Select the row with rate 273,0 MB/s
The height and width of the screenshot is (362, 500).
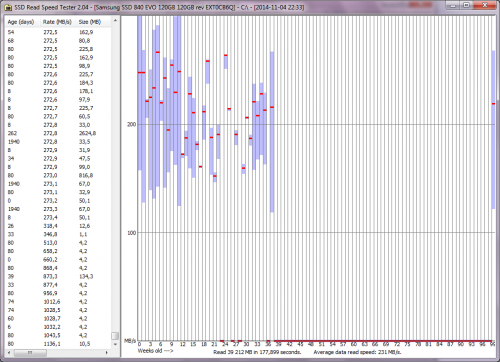[x=58, y=175]
